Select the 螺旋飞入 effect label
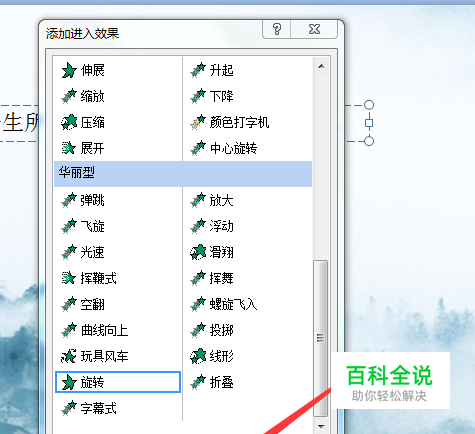This screenshot has width=475, height=434. (x=233, y=304)
